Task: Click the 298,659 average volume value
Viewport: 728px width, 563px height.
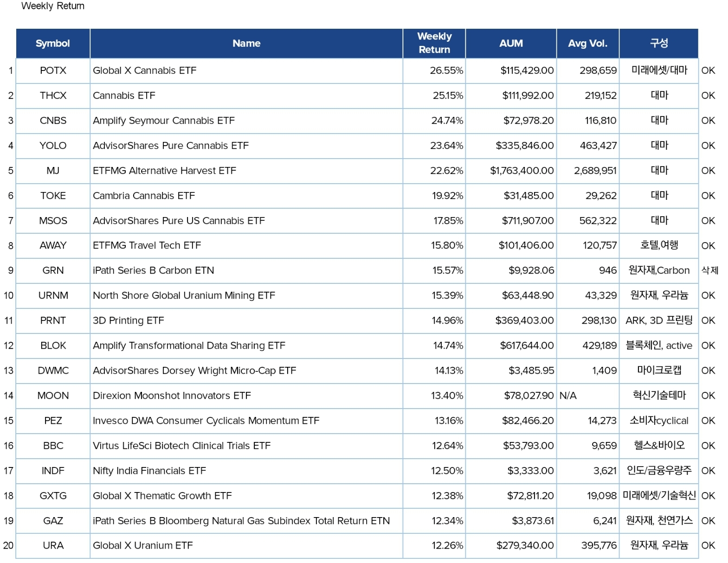Action: pyautogui.click(x=598, y=70)
